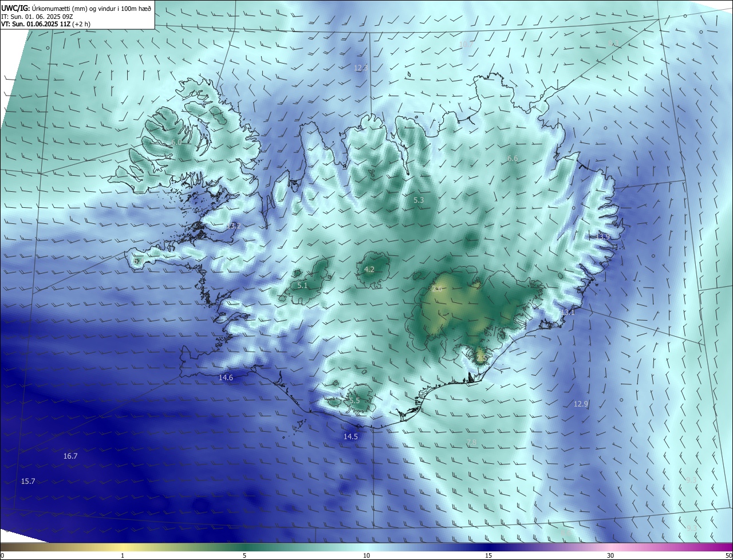Viewport: 733px width, 560px height.
Task: Click the 6.0 value on the Westfjords
Action: (176, 142)
